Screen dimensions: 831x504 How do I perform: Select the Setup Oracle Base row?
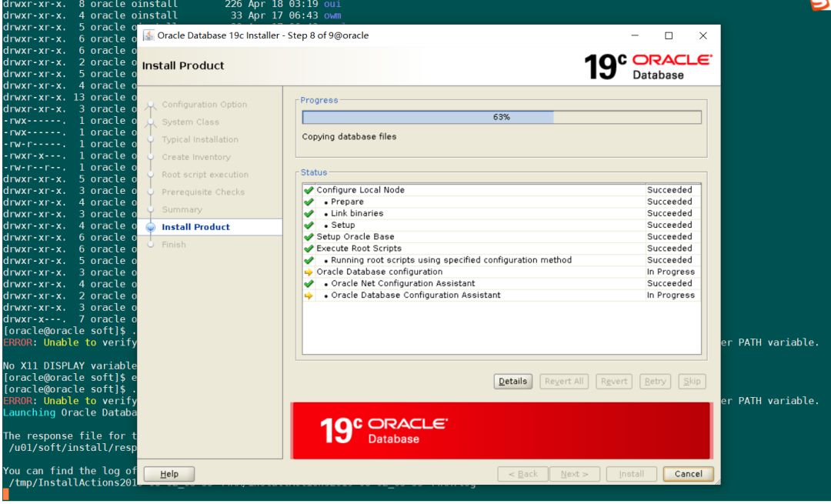coord(502,236)
